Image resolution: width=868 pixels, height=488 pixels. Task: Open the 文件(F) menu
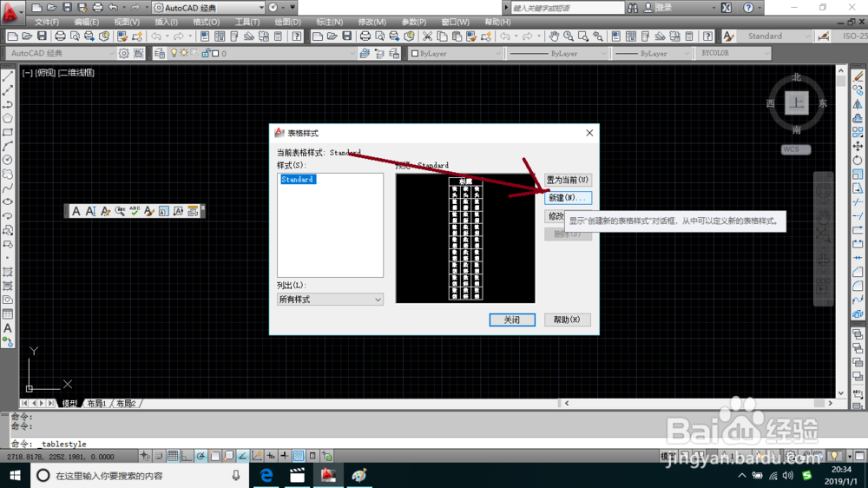[x=47, y=23]
